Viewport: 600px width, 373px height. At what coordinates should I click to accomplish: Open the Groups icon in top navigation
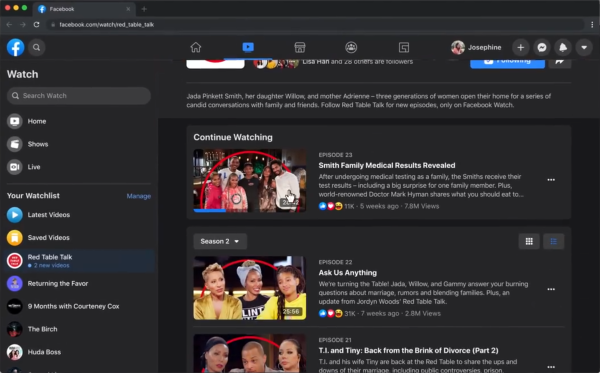coord(351,47)
